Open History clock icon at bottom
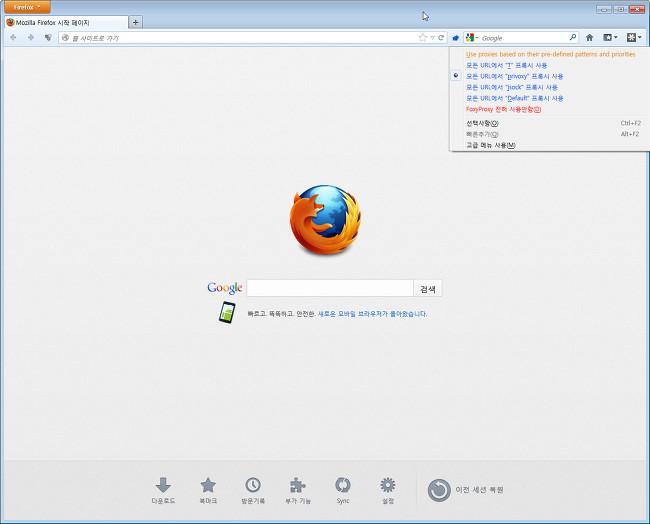This screenshot has width=650, height=524. tap(253, 490)
